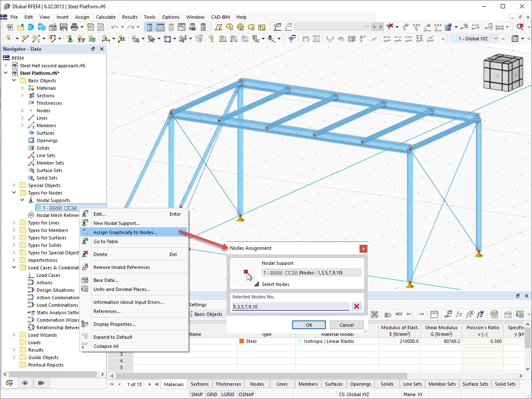Go to next table page arrow
532x399 pixels.
[x=150, y=384]
